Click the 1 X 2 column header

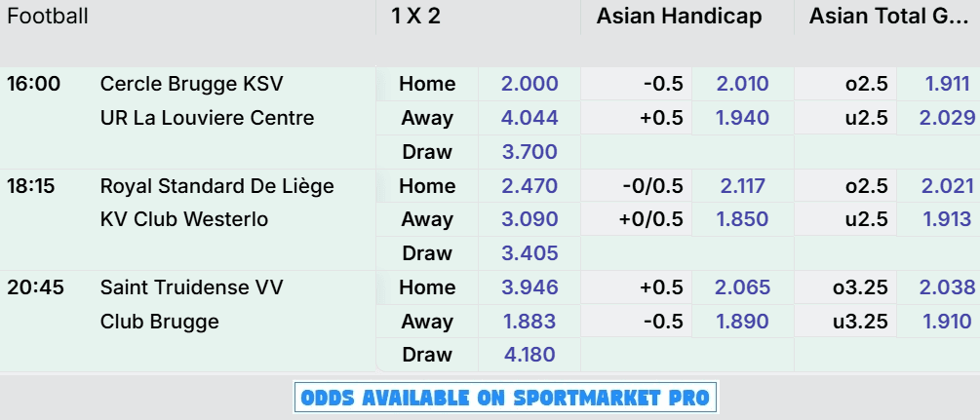[x=415, y=17]
